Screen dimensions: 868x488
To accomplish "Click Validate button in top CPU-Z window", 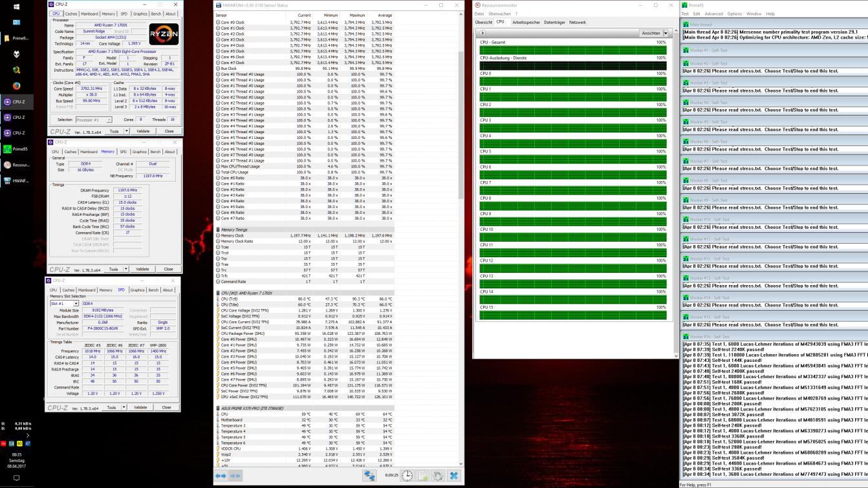I will (x=143, y=131).
